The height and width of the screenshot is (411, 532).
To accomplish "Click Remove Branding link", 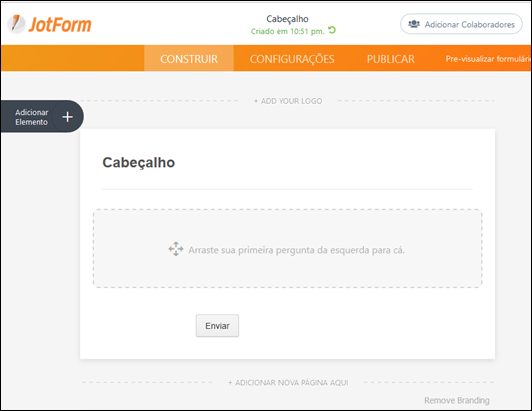I will pos(457,400).
